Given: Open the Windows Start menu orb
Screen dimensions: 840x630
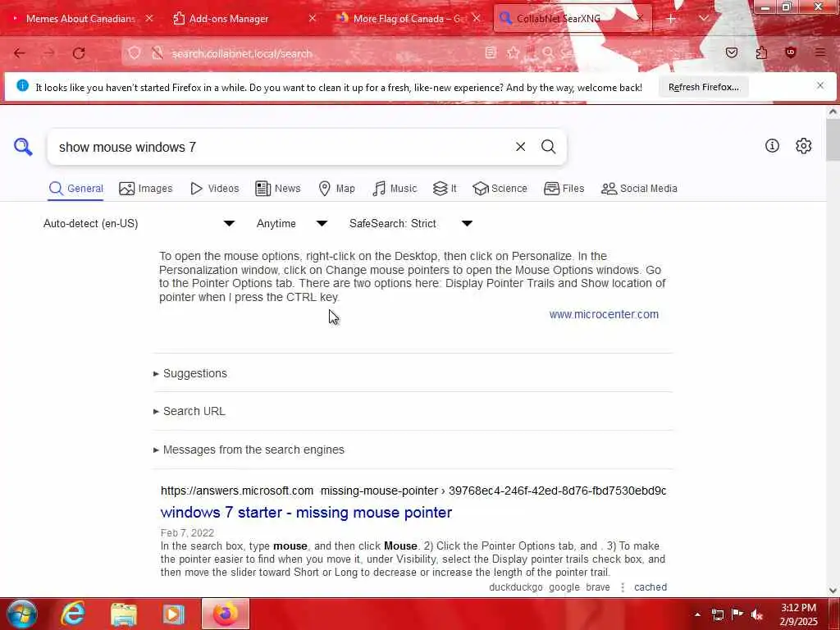Looking at the screenshot, I should point(22,614).
